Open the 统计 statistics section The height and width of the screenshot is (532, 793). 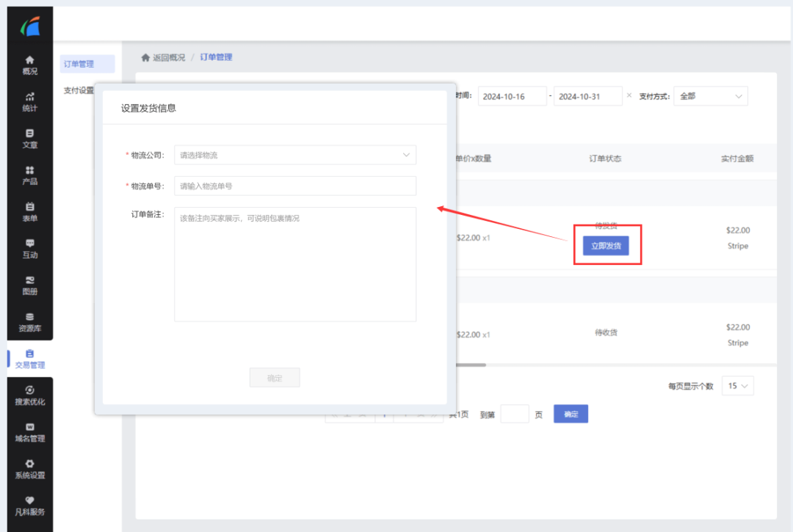(29, 101)
